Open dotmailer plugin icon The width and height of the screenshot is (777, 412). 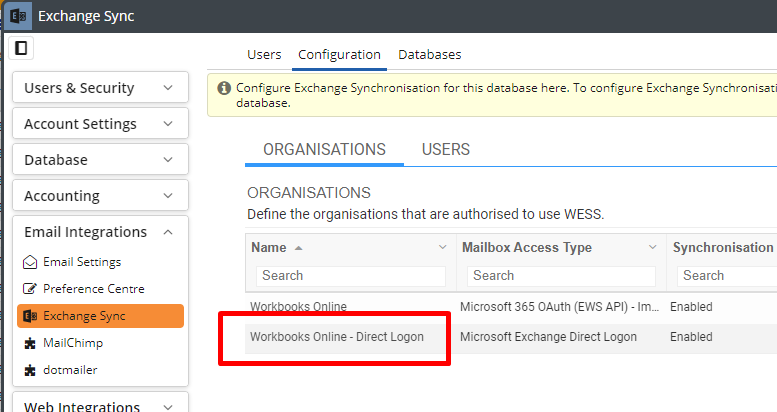click(30, 370)
